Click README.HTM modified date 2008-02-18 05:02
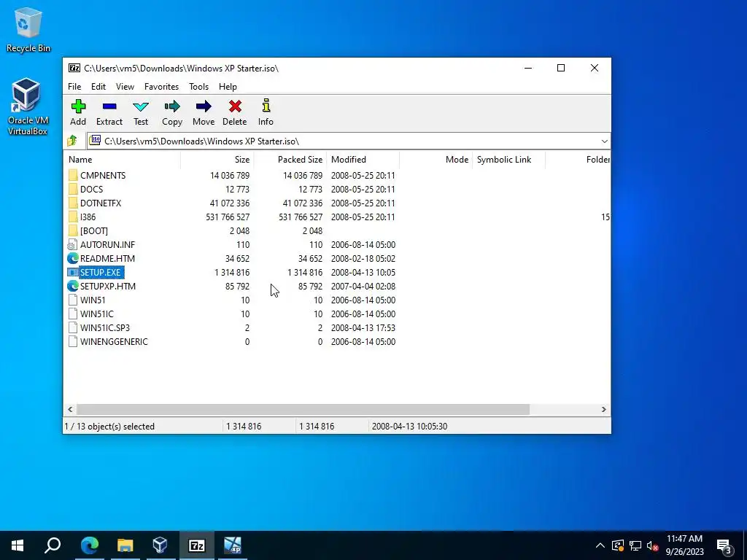 tap(363, 259)
